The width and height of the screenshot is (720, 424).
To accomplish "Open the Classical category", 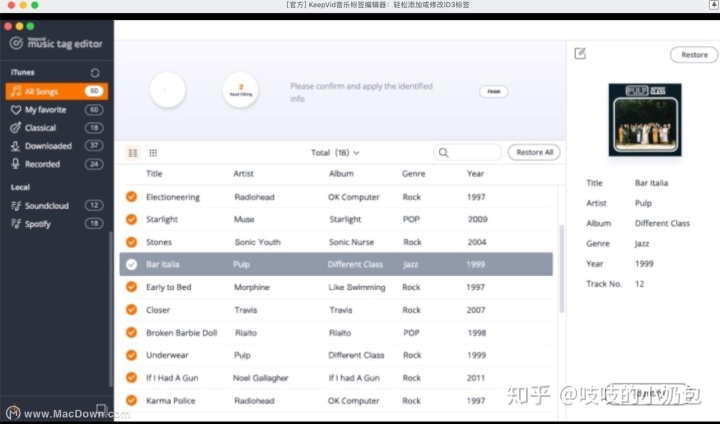I will click(x=56, y=128).
